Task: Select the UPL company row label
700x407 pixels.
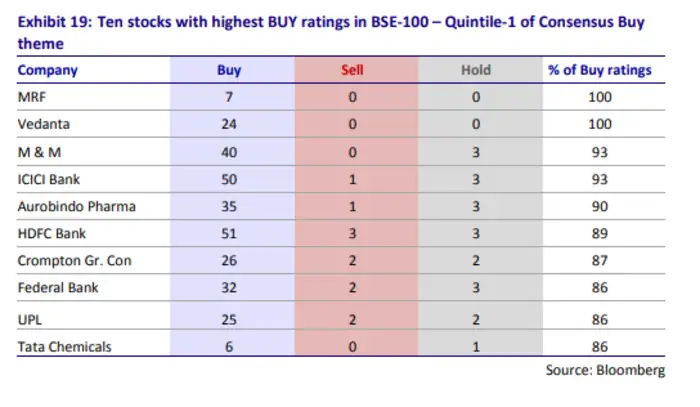Action: coord(29,320)
